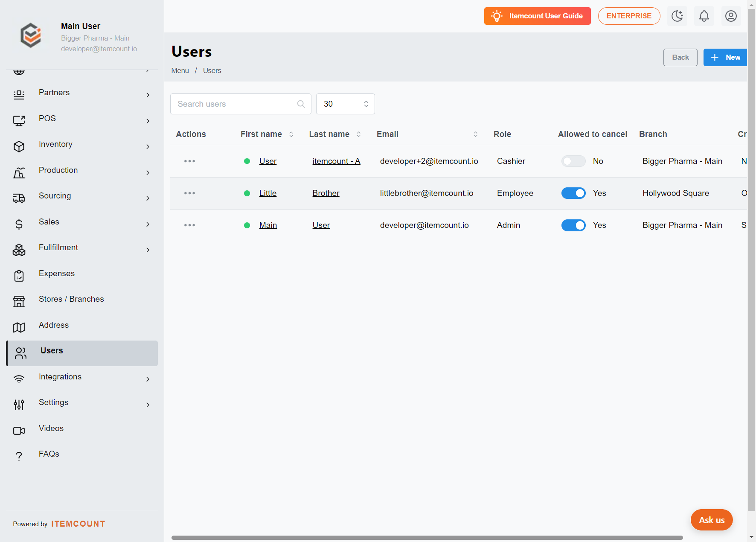Click the Users people icon
756x542 pixels.
pyautogui.click(x=21, y=353)
